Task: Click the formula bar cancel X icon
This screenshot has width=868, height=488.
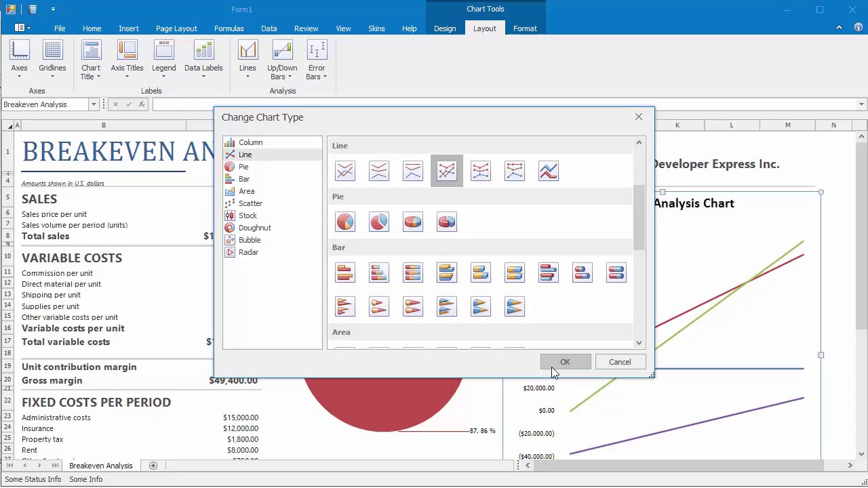Action: click(x=115, y=104)
